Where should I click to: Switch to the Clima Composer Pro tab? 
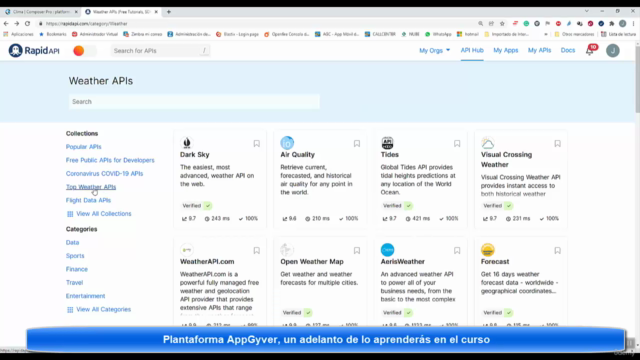coord(41,12)
